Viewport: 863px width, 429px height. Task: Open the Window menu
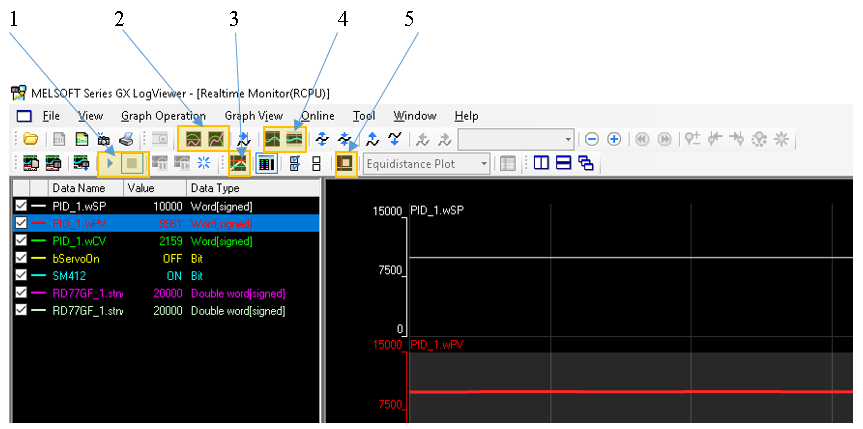click(x=414, y=116)
